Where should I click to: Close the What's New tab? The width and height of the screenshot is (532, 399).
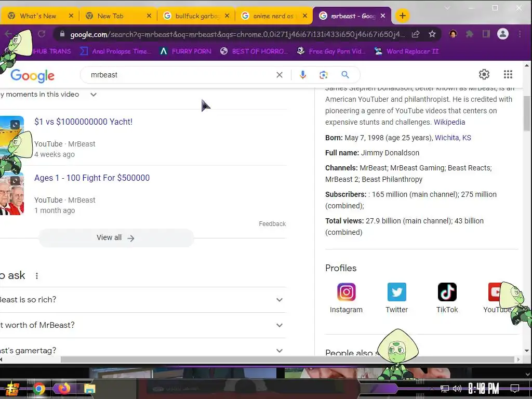(x=71, y=16)
